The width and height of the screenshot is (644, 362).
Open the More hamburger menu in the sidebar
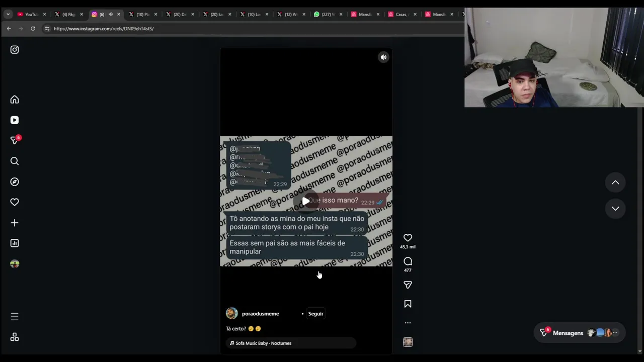tap(15, 316)
